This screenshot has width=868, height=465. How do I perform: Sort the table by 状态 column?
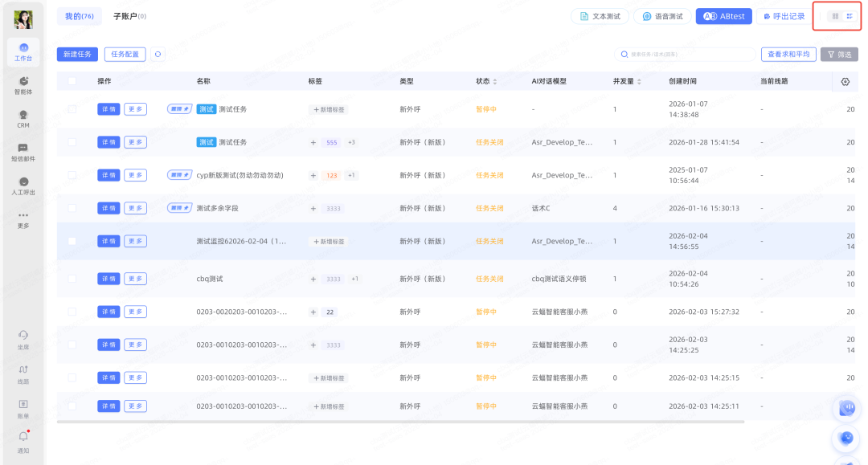point(494,82)
